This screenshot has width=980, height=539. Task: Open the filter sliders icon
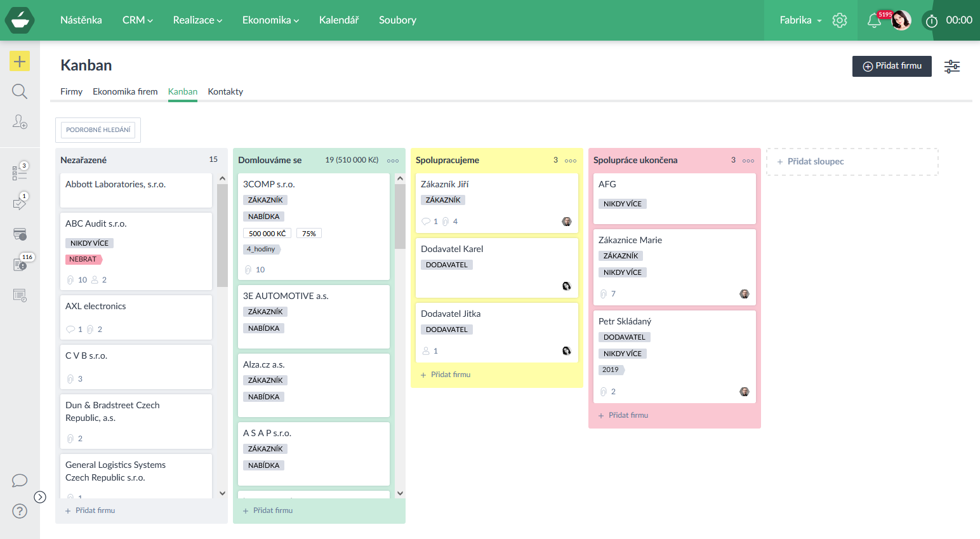[951, 67]
